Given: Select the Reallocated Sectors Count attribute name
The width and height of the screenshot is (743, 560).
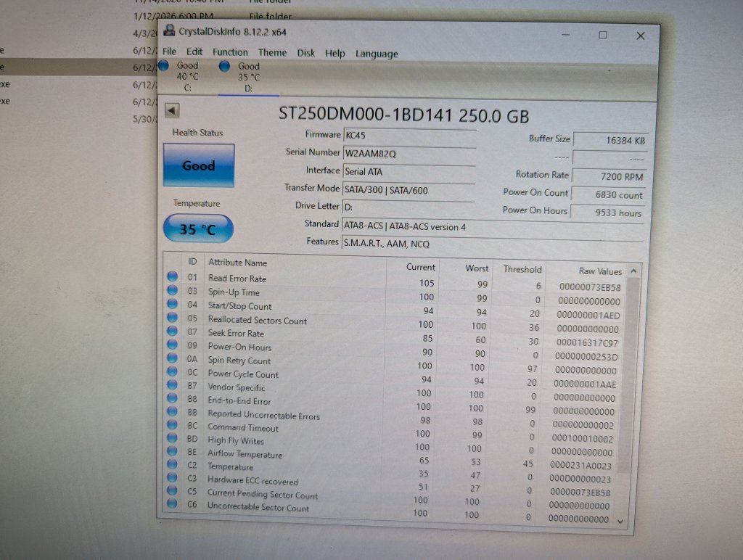Looking at the screenshot, I should [258, 321].
